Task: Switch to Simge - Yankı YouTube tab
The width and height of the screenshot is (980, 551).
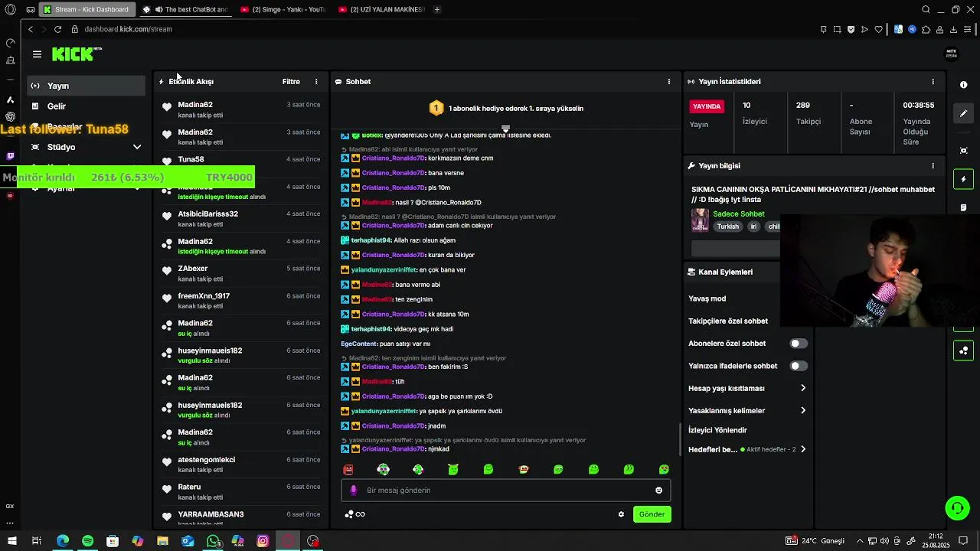Action: coord(283,9)
